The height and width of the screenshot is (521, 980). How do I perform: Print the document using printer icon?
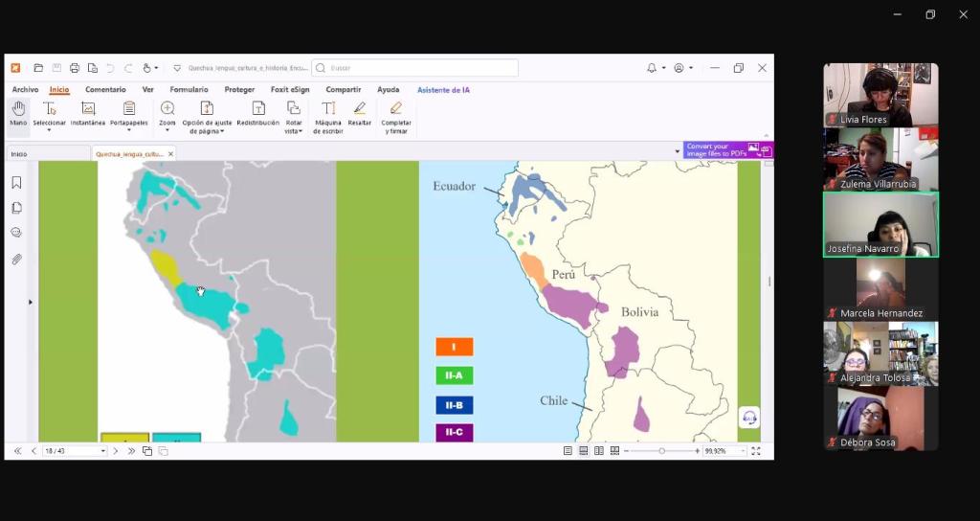coord(75,68)
